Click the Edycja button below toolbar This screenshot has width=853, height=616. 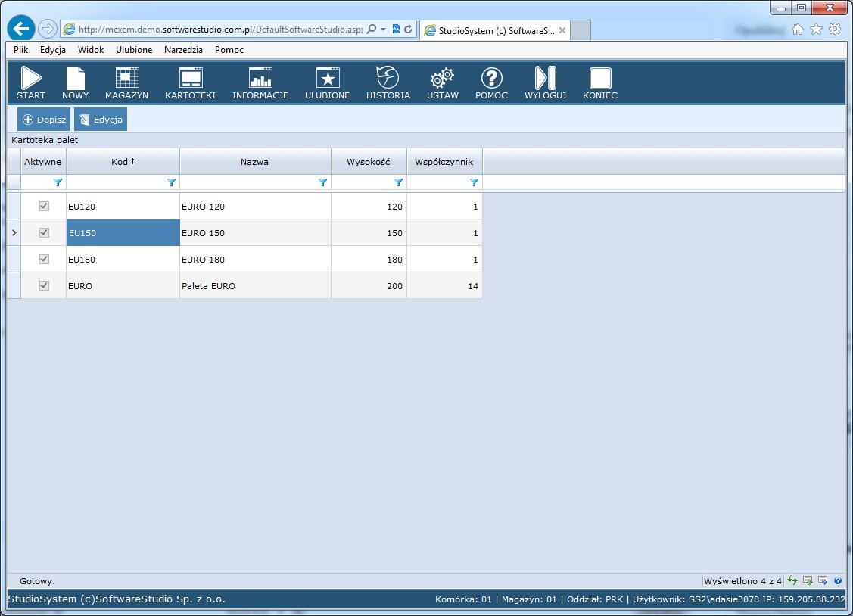coord(101,120)
